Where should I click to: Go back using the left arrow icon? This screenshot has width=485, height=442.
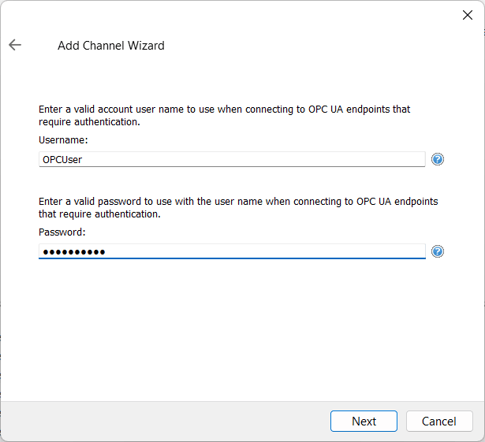[15, 45]
